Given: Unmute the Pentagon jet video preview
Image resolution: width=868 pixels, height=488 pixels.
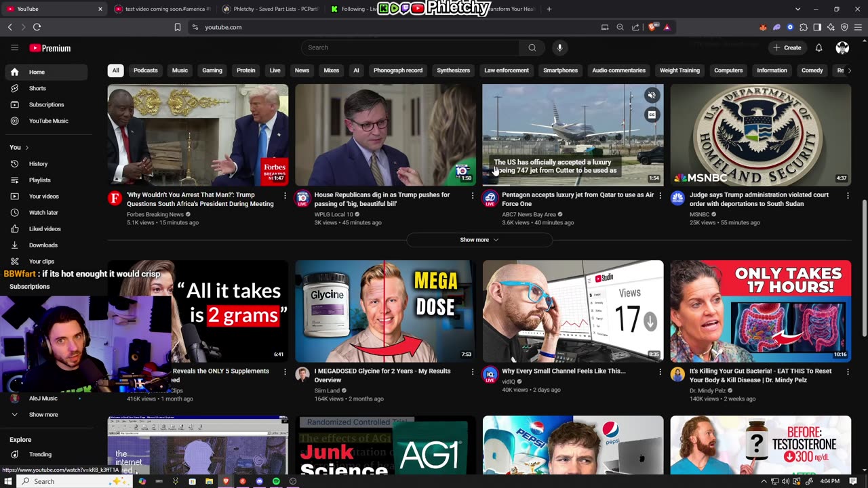Looking at the screenshot, I should (652, 96).
